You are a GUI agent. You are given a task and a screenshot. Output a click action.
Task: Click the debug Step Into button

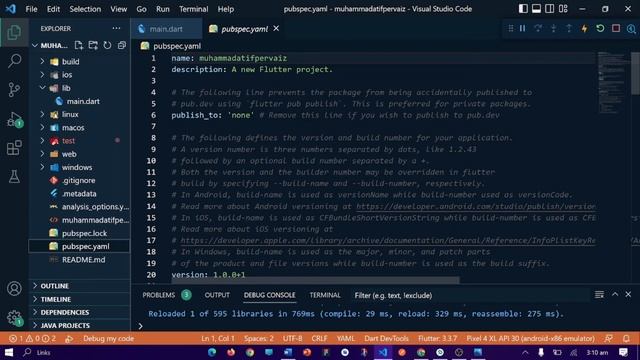553,28
